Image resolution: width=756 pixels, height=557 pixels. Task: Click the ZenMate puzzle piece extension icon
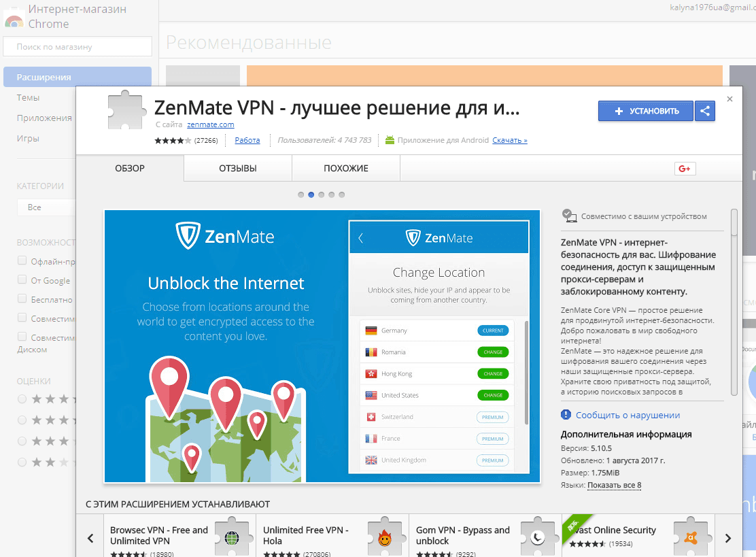click(126, 110)
